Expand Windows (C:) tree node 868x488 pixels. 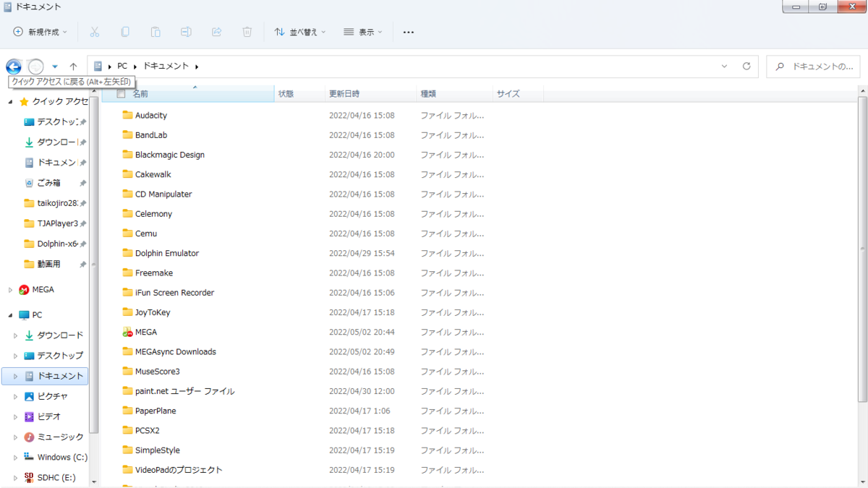click(x=16, y=457)
